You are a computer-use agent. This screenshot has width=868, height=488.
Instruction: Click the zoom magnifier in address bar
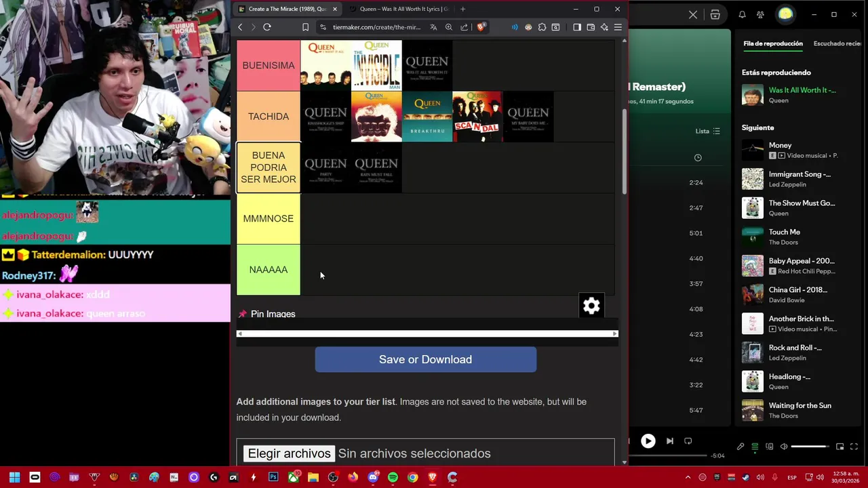[449, 27]
